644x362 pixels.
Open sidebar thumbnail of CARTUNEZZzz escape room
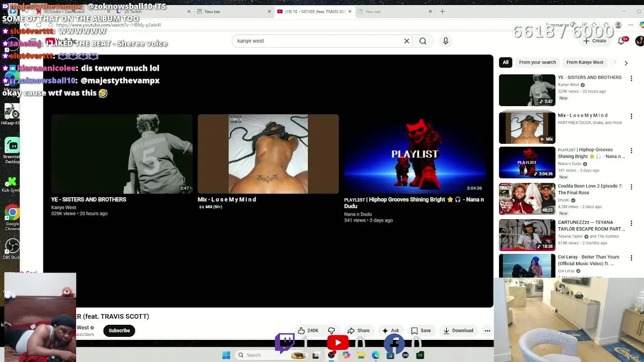pyautogui.click(x=527, y=235)
